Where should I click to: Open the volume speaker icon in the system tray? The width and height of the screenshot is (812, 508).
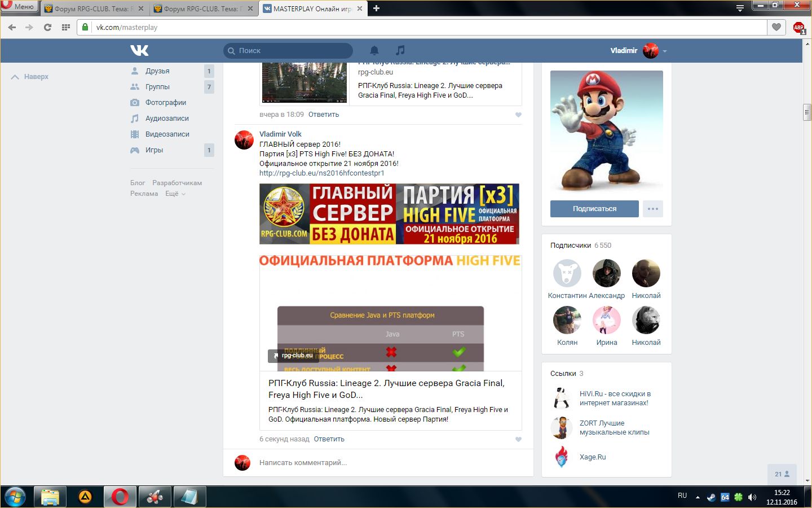click(x=752, y=497)
